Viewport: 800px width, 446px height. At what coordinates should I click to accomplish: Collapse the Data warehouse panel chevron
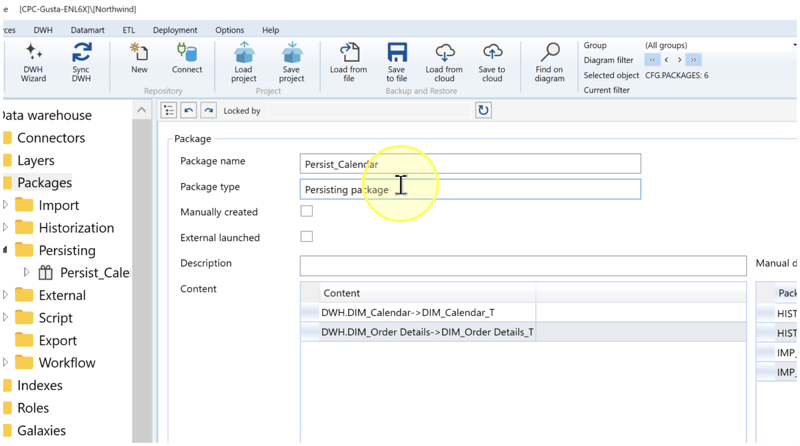click(141, 110)
